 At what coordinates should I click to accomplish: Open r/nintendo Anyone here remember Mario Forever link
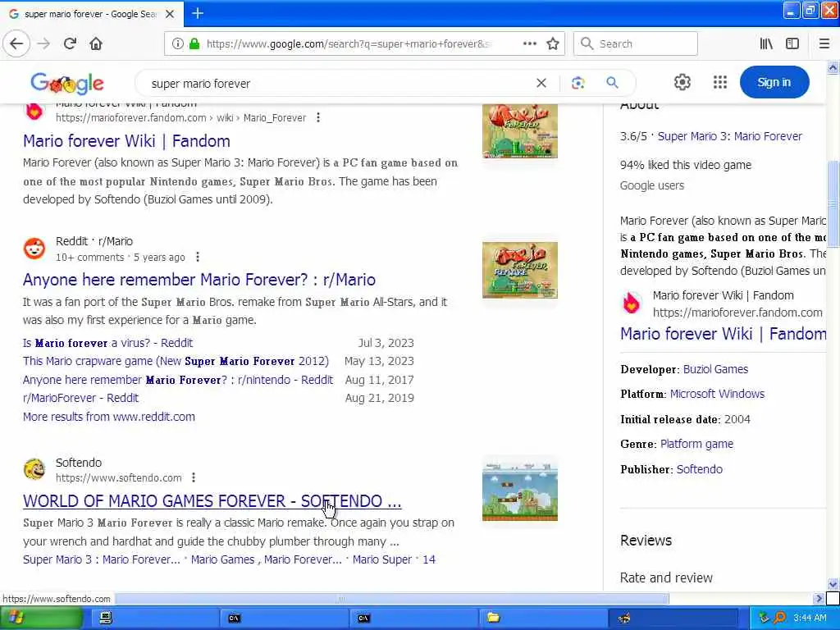[178, 380]
